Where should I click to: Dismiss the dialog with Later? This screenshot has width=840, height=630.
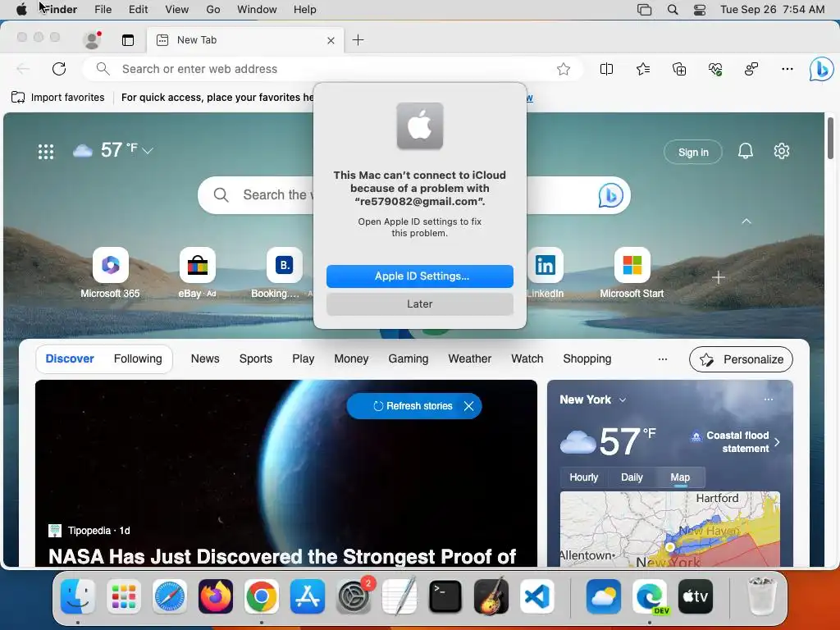tap(420, 304)
